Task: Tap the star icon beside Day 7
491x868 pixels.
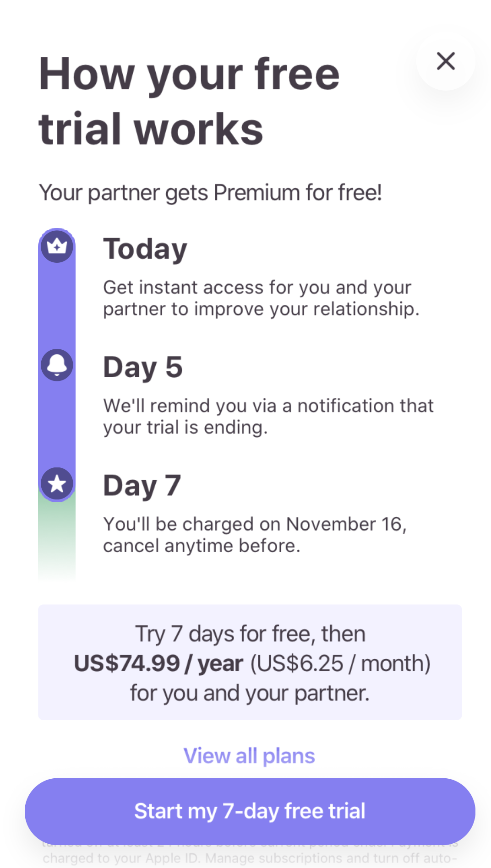Action: coord(57,483)
